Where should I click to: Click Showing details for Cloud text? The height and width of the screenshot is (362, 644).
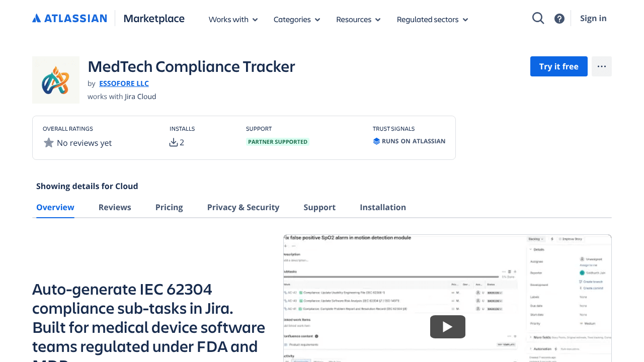(x=87, y=186)
